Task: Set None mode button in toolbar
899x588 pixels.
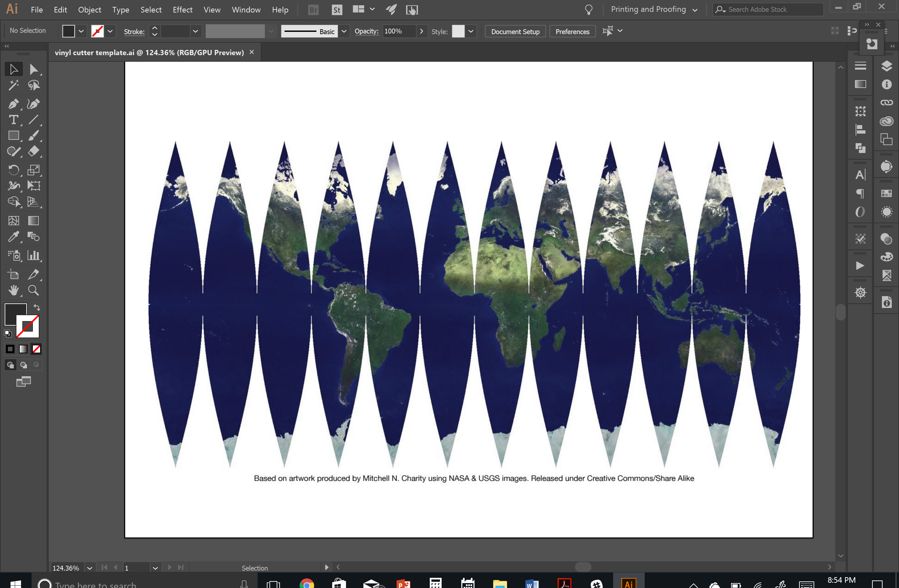Action: click(37, 349)
